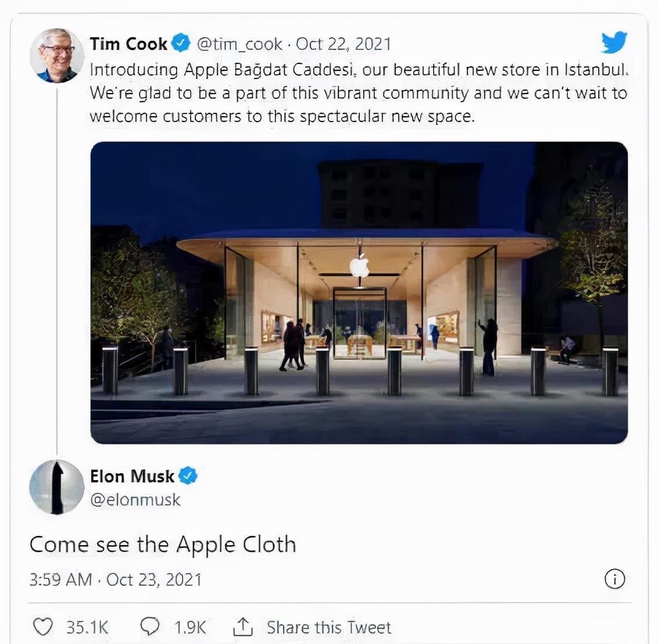Click the Tim Cook display name
This screenshot has height=644, width=658.
tap(128, 44)
